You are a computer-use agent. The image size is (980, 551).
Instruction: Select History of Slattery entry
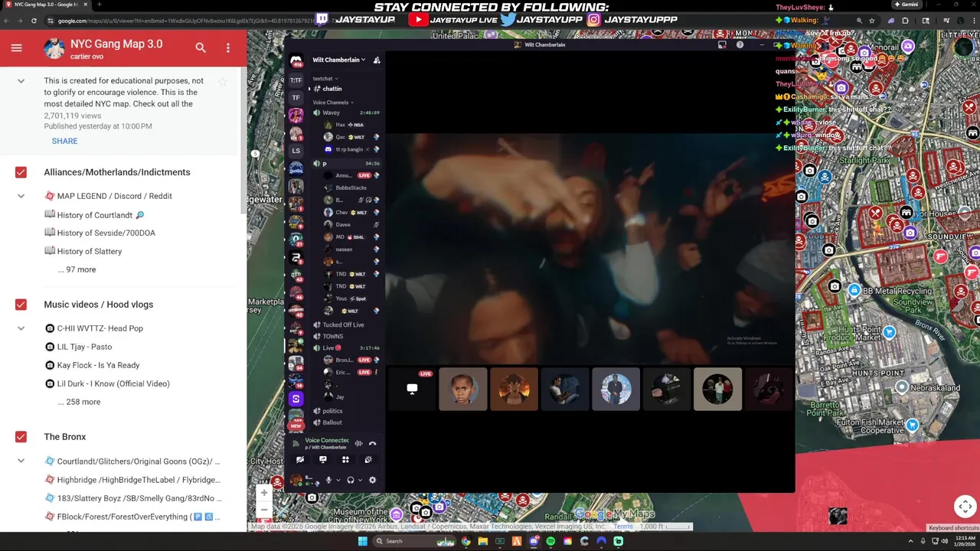[83, 251]
